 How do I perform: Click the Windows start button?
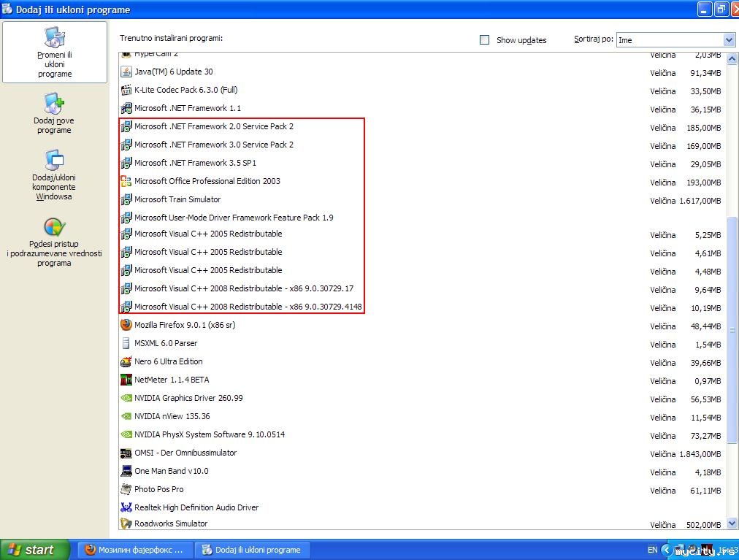[x=34, y=550]
